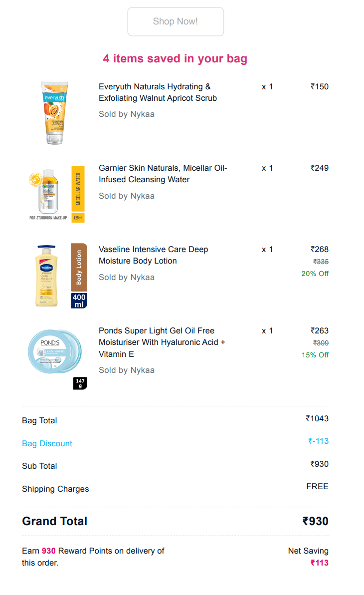Click the Everyuth Naturals Walnut Apricot Scrub title

coord(158,92)
